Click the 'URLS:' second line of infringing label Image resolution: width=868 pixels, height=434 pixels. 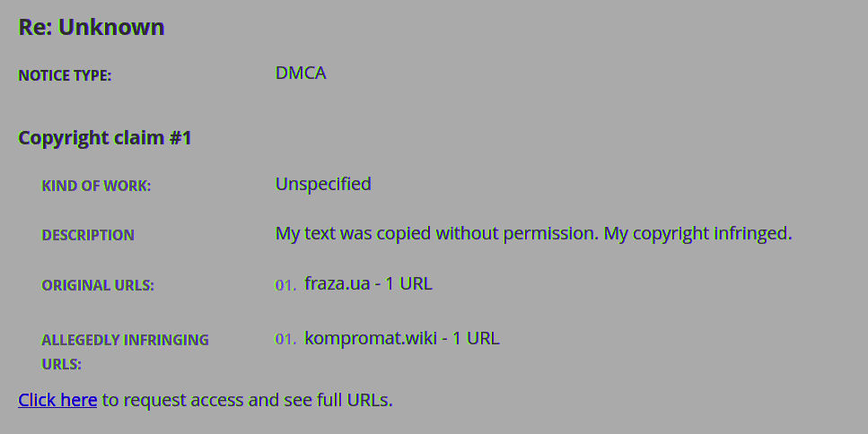click(61, 364)
